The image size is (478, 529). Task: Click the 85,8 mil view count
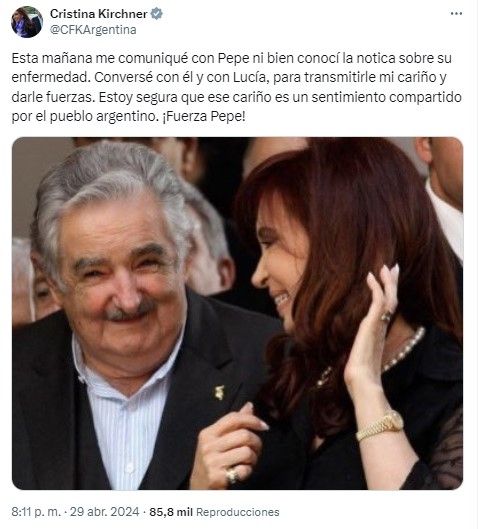(171, 512)
